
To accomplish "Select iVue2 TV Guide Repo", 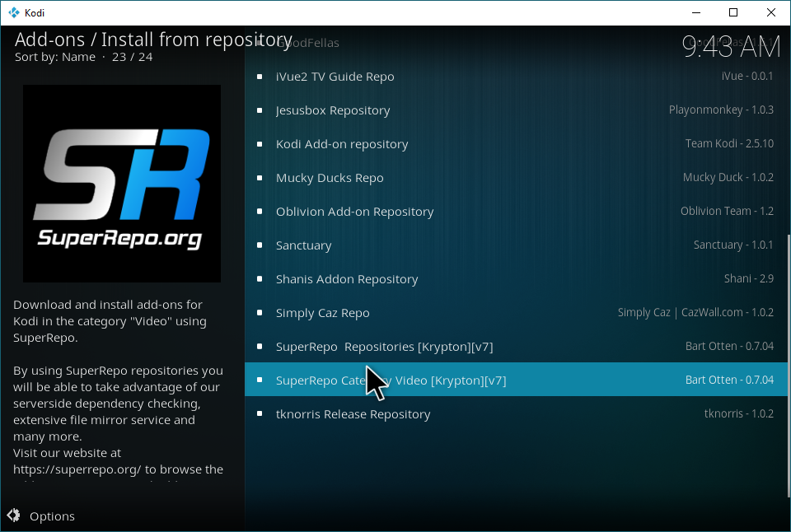I will 516,77.
